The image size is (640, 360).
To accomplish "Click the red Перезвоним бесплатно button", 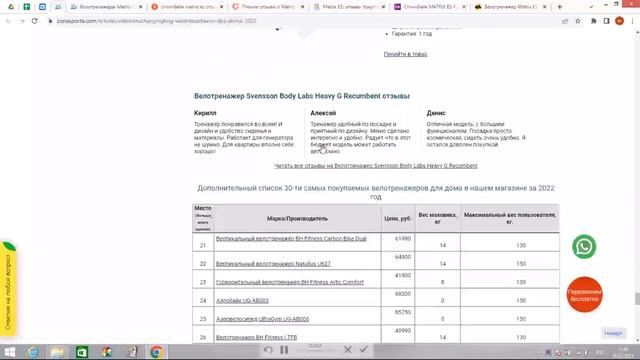I will pos(584,294).
